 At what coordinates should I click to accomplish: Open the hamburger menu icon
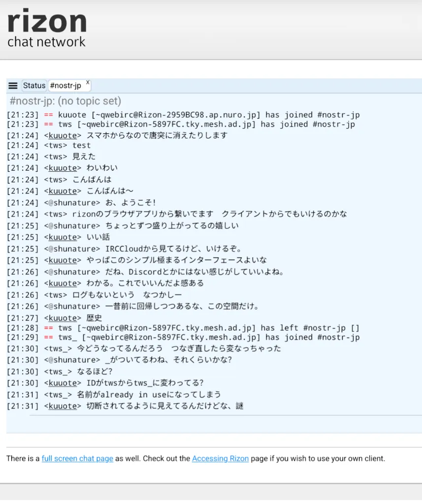pyautogui.click(x=13, y=86)
